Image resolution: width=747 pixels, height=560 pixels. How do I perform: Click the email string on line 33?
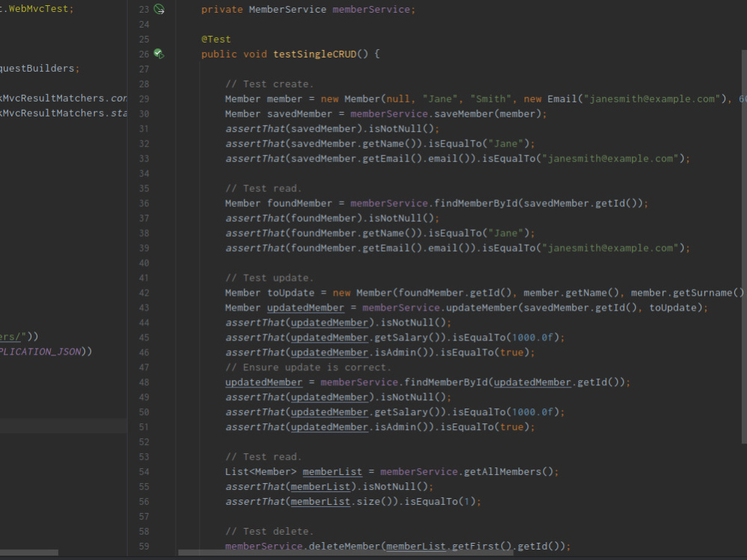(610, 158)
